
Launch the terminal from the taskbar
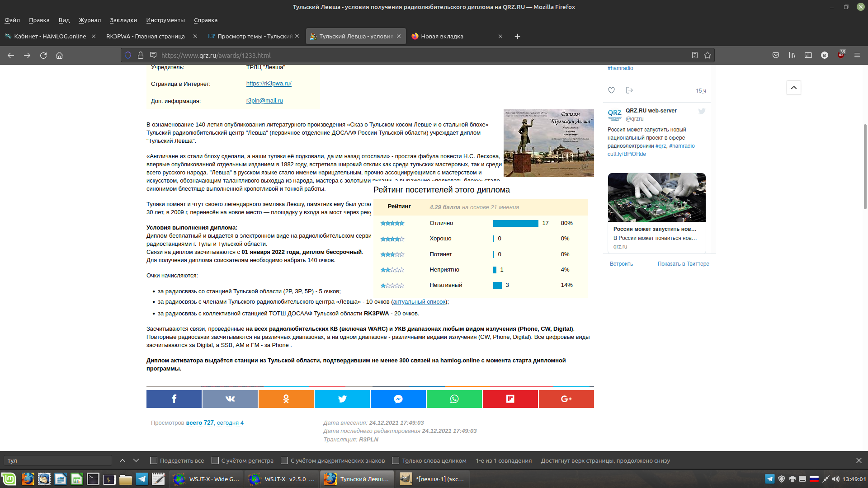[x=93, y=479]
